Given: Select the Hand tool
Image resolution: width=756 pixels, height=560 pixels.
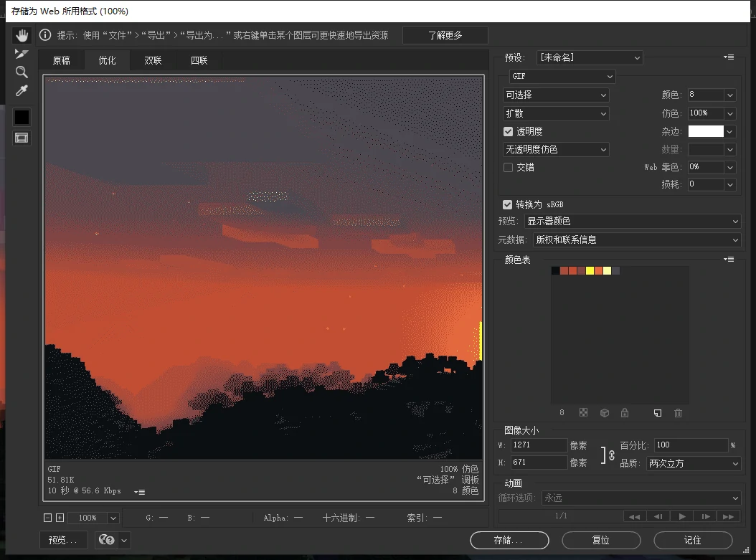Looking at the screenshot, I should click(x=22, y=34).
